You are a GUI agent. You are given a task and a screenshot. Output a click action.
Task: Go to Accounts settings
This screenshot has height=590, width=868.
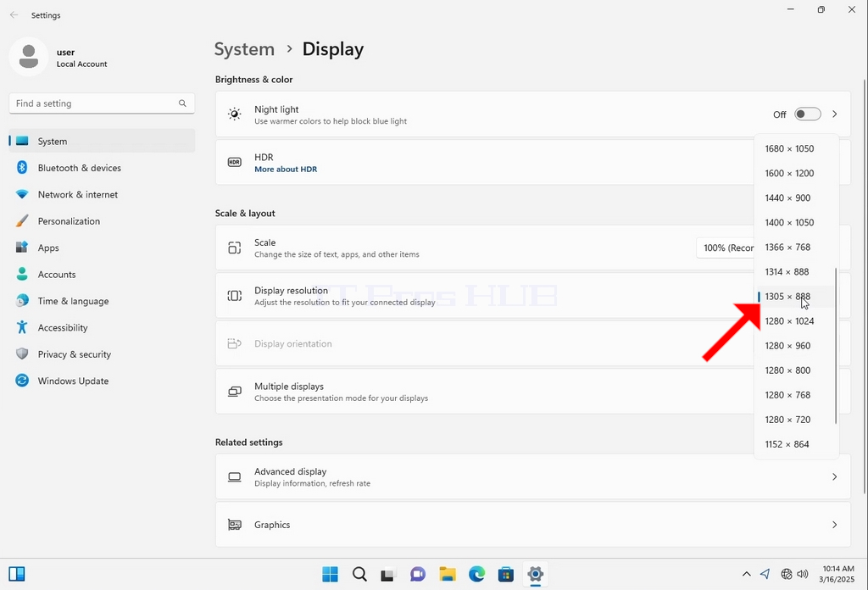click(102, 274)
